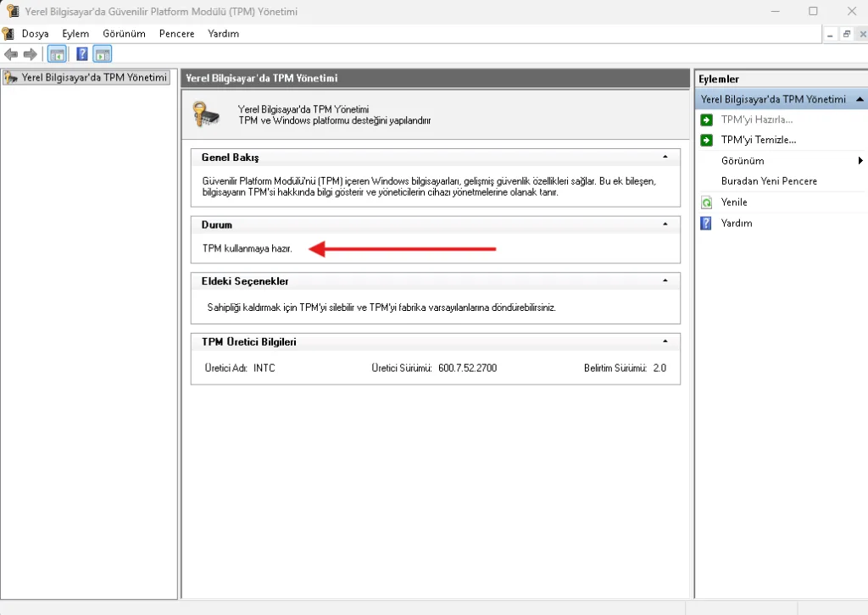
Task: Collapse the Eldeki Seçenekler section
Action: pyautogui.click(x=665, y=280)
